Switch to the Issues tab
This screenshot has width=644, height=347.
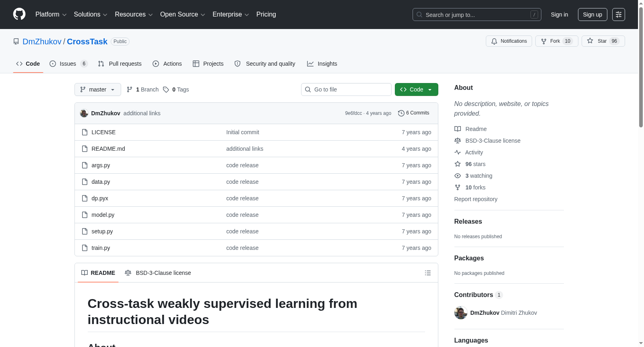pos(68,64)
